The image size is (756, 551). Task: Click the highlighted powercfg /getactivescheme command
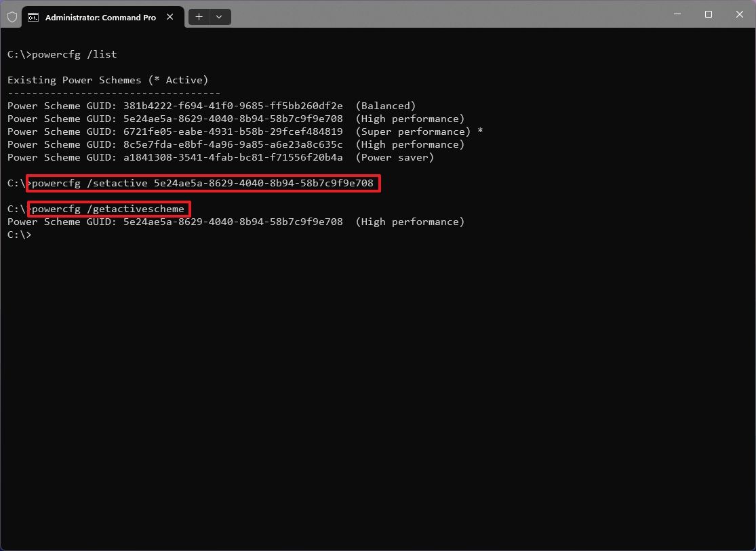(108, 209)
